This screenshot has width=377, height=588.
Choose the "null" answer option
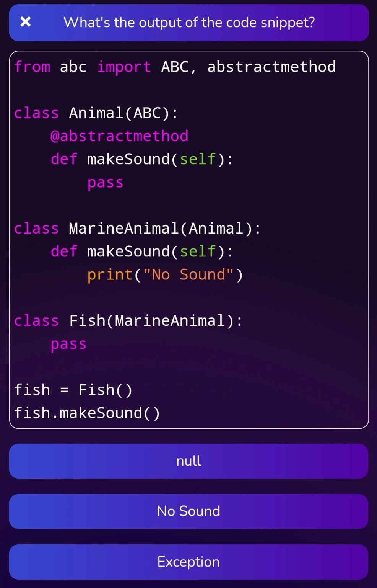point(188,461)
